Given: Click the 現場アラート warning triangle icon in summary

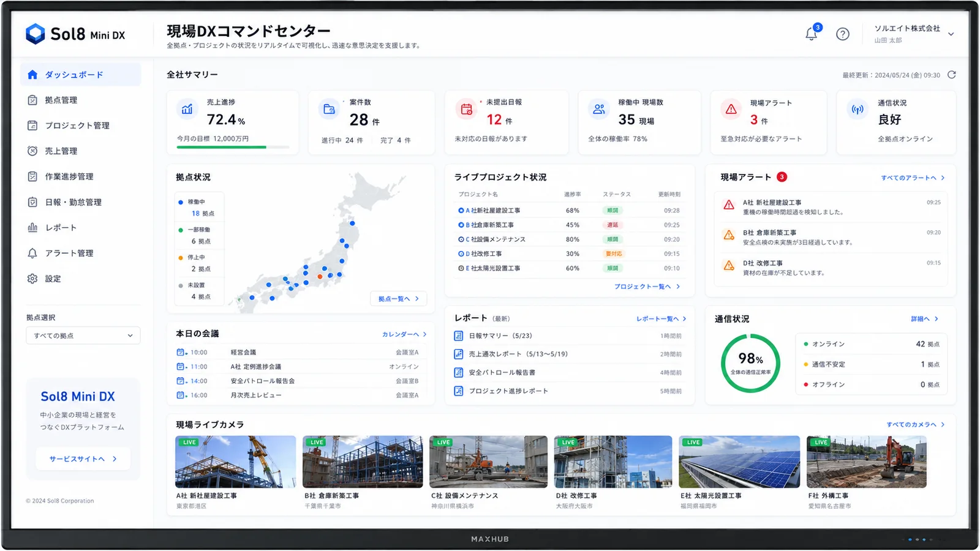Looking at the screenshot, I should point(731,110).
